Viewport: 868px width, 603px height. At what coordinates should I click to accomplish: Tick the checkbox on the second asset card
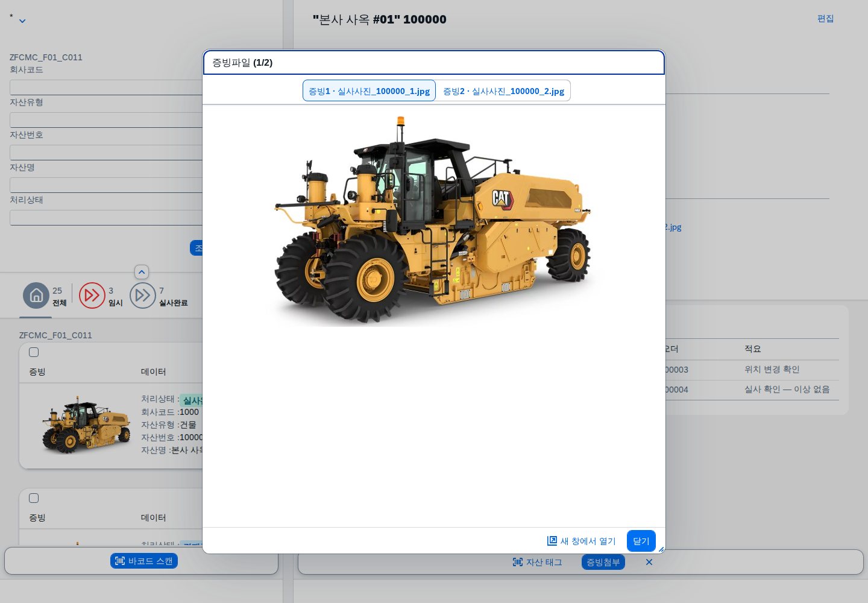pos(34,498)
